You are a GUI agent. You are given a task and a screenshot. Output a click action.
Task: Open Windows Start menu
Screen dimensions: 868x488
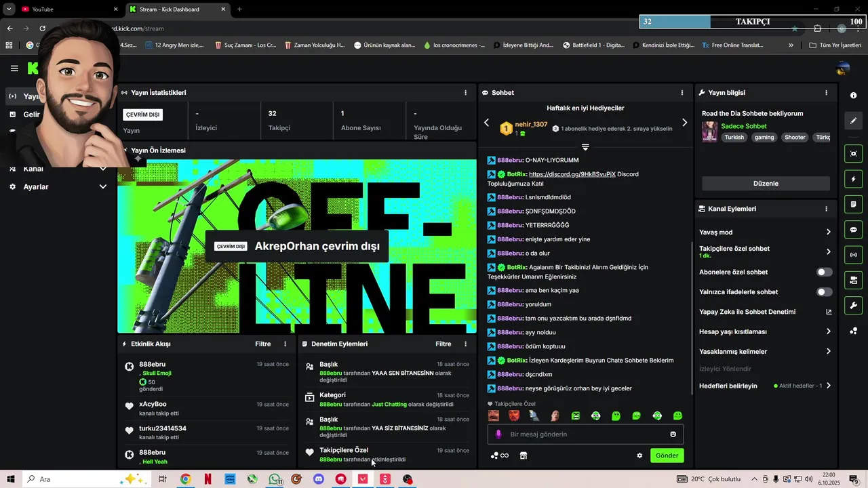(10, 479)
